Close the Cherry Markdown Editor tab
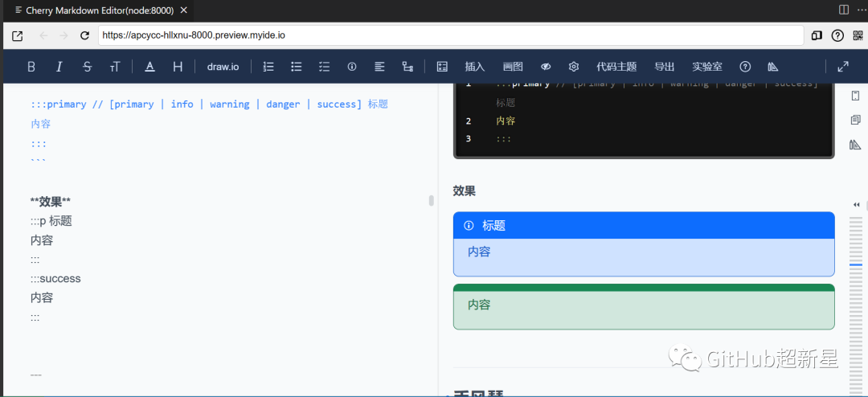The height and width of the screenshot is (397, 868). tap(184, 10)
